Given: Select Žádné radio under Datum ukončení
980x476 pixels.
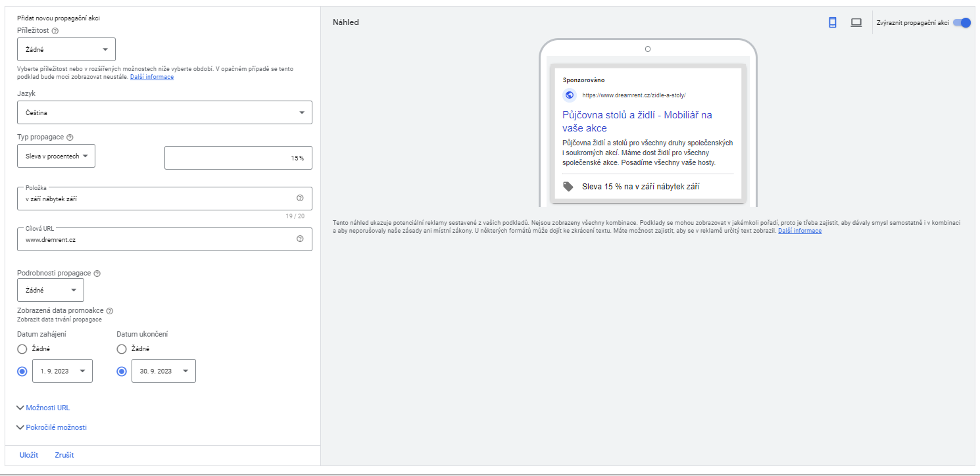Looking at the screenshot, I should 121,349.
